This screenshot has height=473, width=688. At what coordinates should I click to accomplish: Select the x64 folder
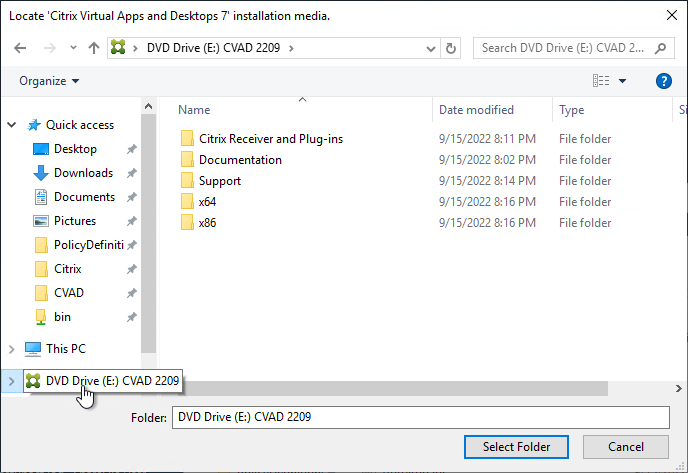coord(207,202)
